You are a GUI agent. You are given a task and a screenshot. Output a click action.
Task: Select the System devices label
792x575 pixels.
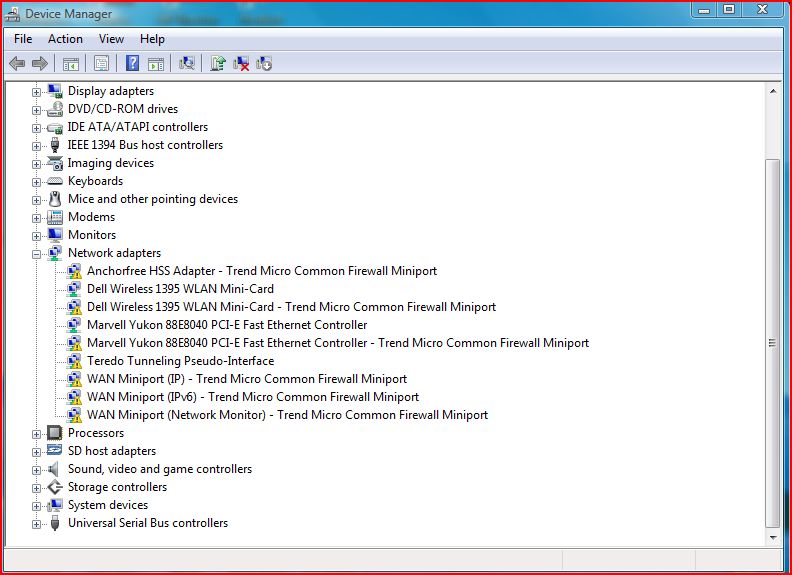coord(108,505)
